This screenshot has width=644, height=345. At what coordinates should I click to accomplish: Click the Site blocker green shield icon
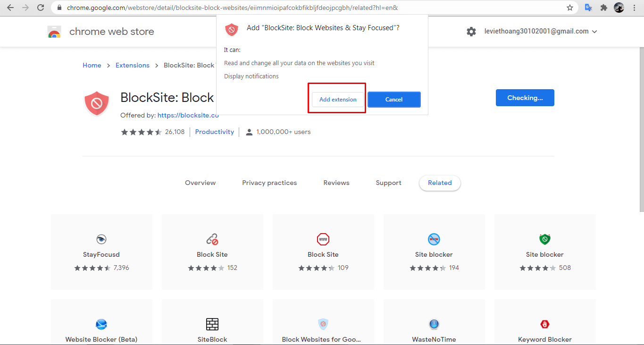pyautogui.click(x=545, y=239)
